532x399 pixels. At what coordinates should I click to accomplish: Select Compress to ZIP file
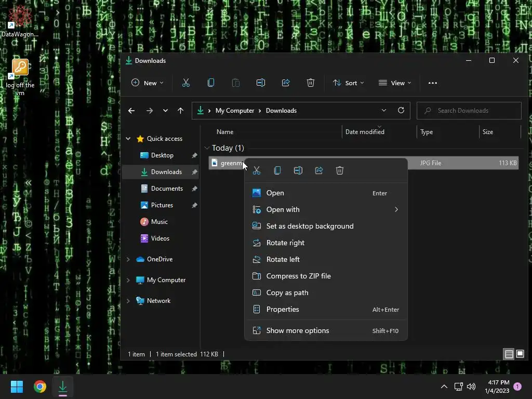326,276
